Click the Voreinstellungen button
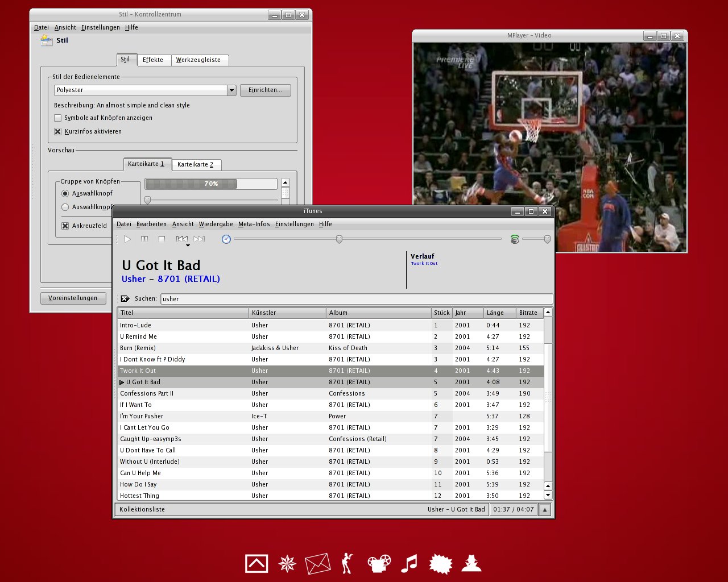Image resolution: width=728 pixels, height=582 pixels. tap(73, 298)
